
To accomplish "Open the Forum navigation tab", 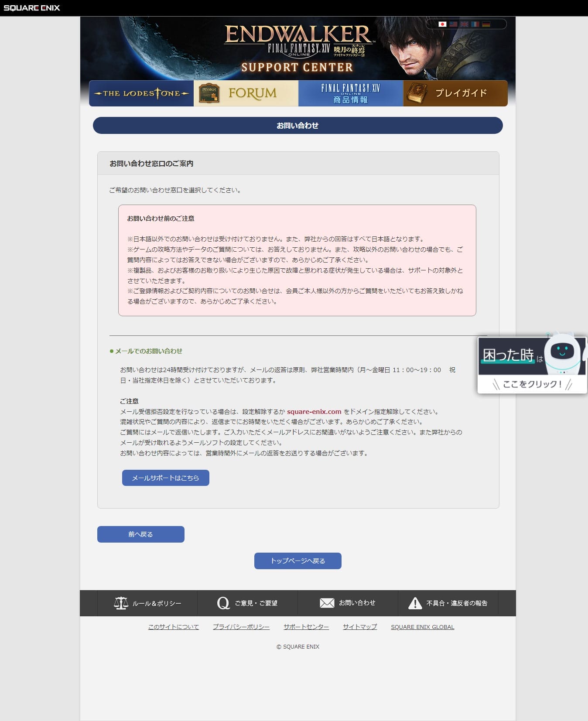I will (x=246, y=93).
